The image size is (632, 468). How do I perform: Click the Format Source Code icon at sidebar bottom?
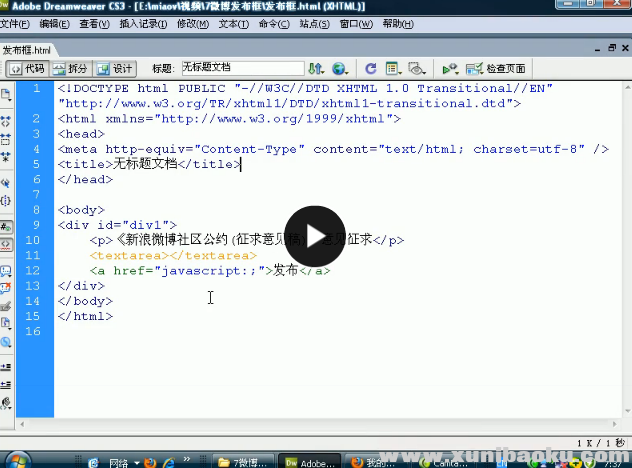tap(6, 403)
